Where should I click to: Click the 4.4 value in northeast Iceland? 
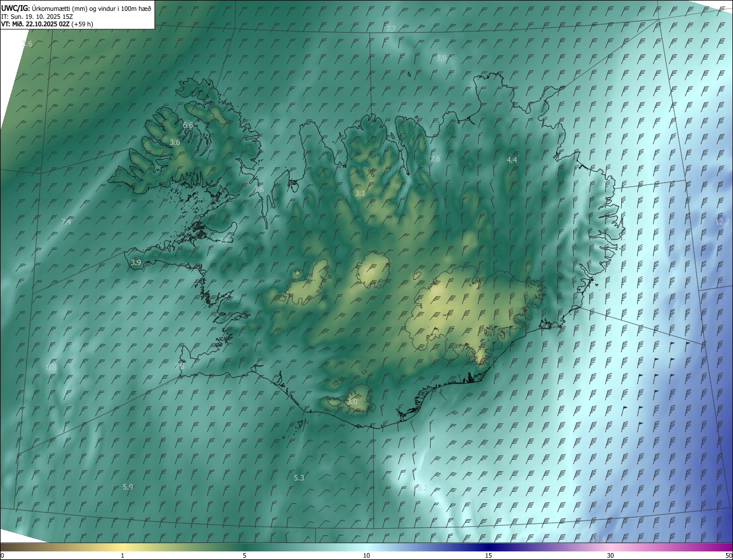click(512, 160)
